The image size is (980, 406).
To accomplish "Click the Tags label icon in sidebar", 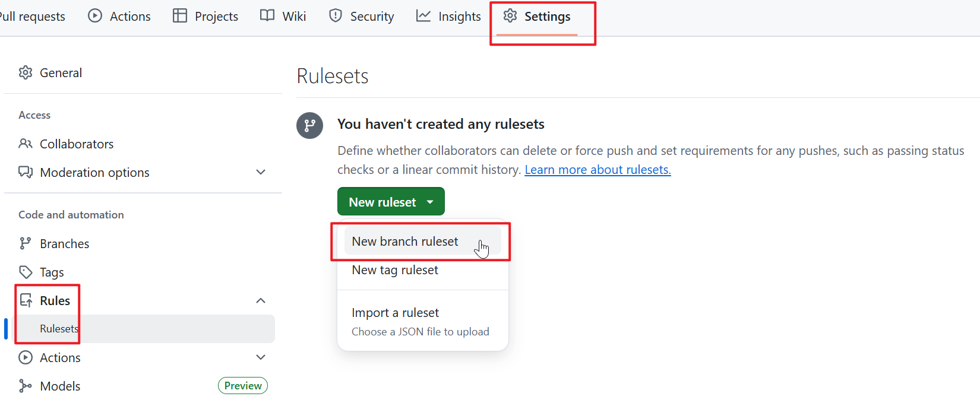I will click(x=26, y=272).
